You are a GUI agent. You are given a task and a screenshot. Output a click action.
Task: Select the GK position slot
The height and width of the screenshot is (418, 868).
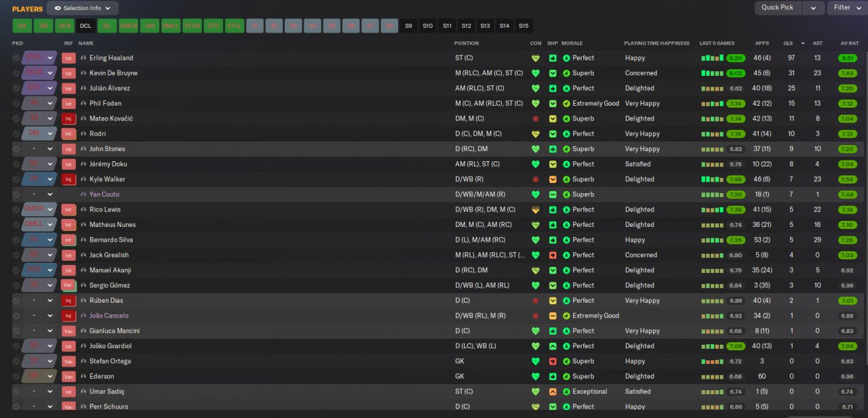[x=22, y=26]
